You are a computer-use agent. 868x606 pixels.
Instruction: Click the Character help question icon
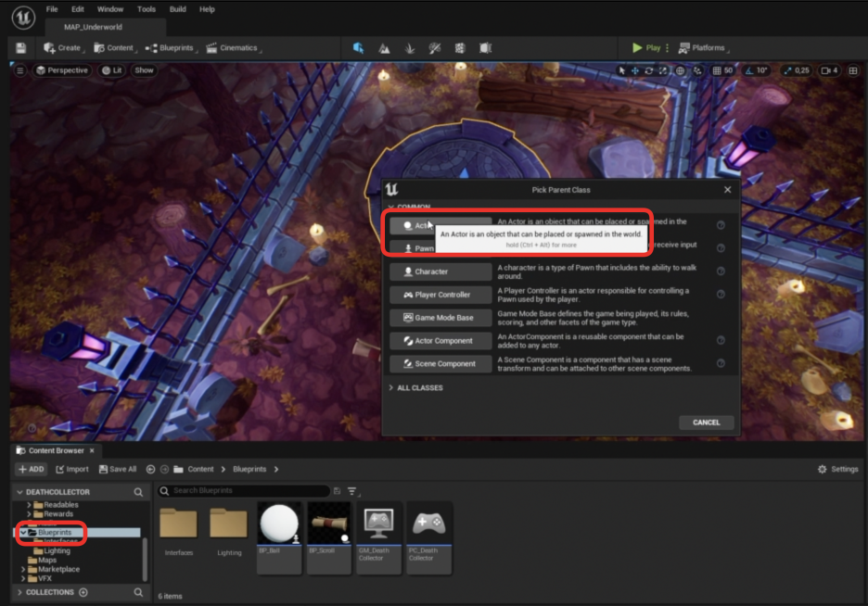click(721, 271)
